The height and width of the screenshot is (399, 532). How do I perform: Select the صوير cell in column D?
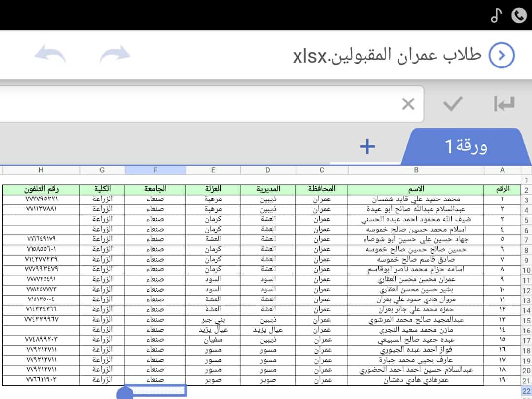pyautogui.click(x=267, y=380)
